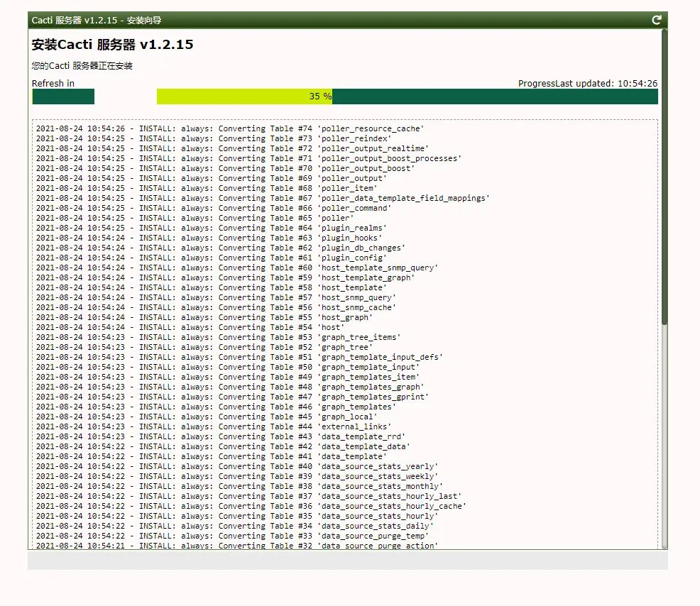Viewport: 700px width, 606px height.
Task: Click the text 您的Cacti 服务器正在安装
Action: point(82,66)
